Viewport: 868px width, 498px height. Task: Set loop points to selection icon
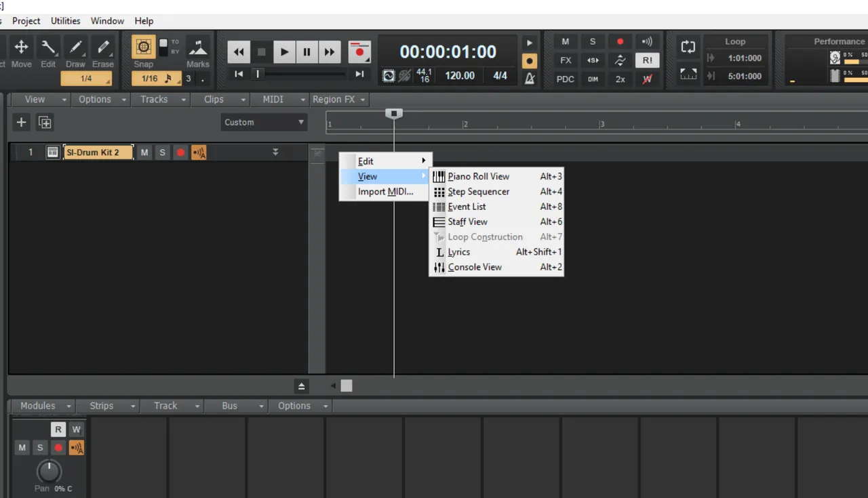click(x=688, y=74)
